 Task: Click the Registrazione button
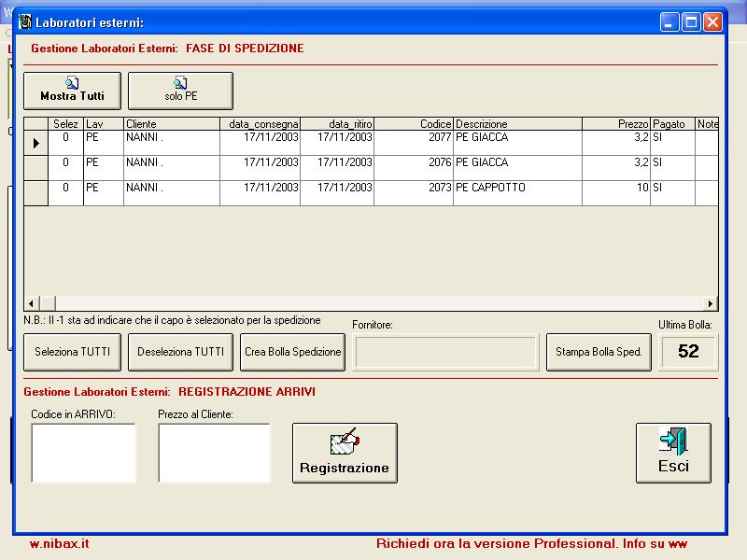tap(345, 454)
